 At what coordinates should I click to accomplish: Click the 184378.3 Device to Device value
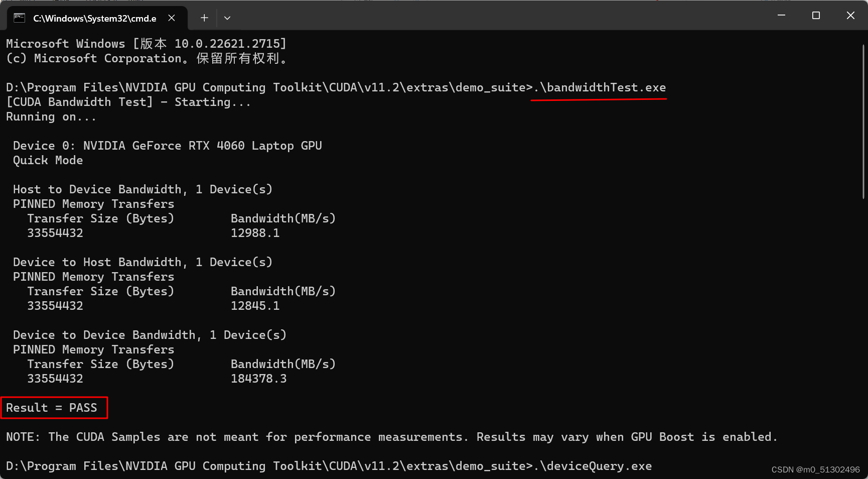click(x=259, y=378)
